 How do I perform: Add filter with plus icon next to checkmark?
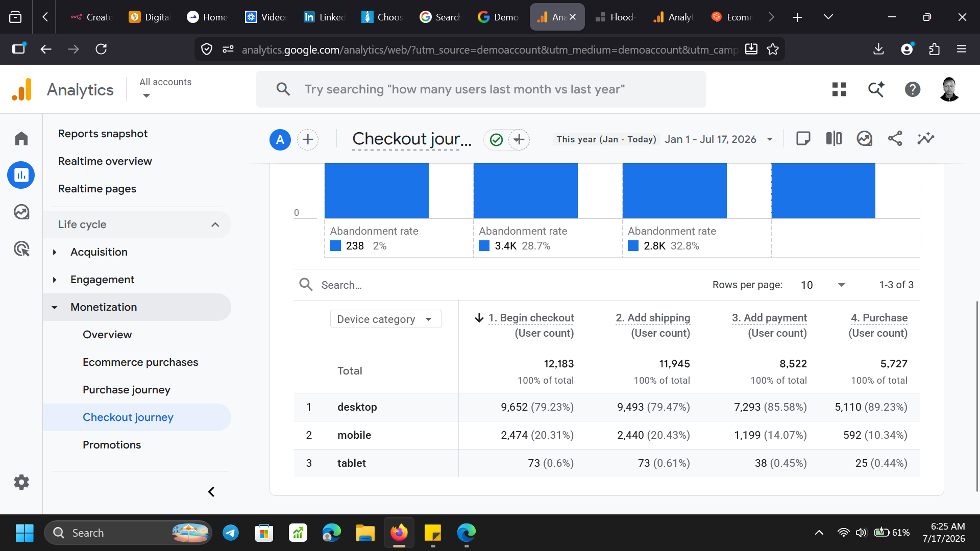point(519,139)
